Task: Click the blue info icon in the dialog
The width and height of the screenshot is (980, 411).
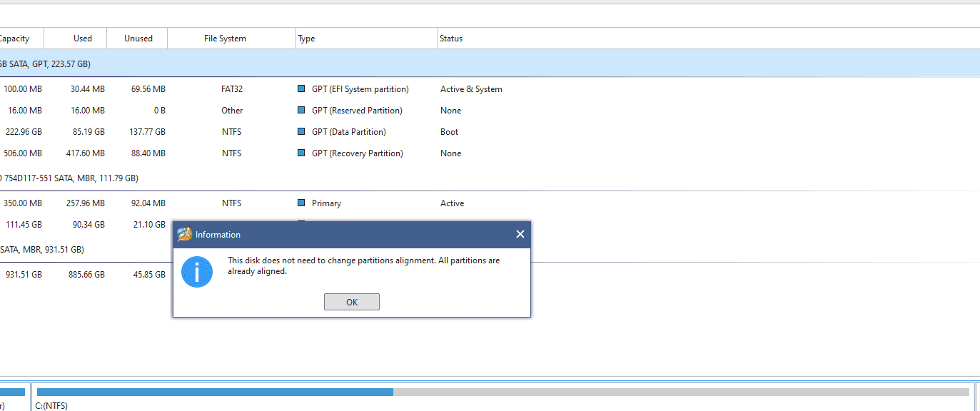Action: [x=197, y=272]
